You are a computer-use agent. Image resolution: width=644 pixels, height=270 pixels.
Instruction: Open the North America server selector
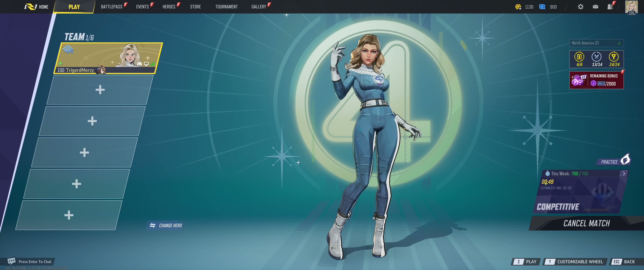596,43
